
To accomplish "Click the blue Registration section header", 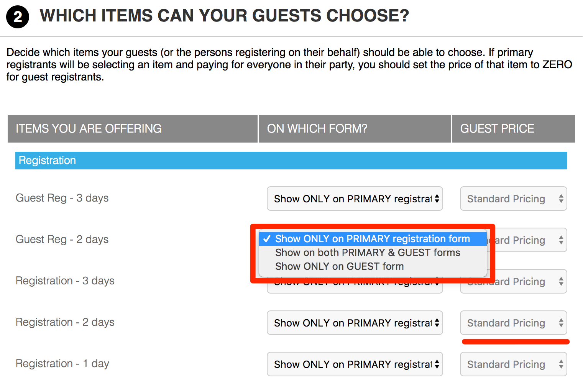I will click(291, 161).
